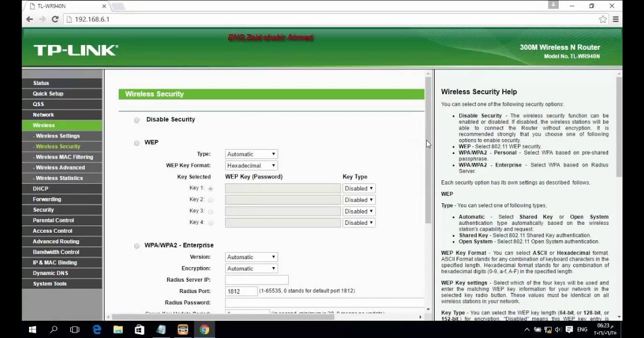Go to Wireless Statistics submenu

coord(62,178)
